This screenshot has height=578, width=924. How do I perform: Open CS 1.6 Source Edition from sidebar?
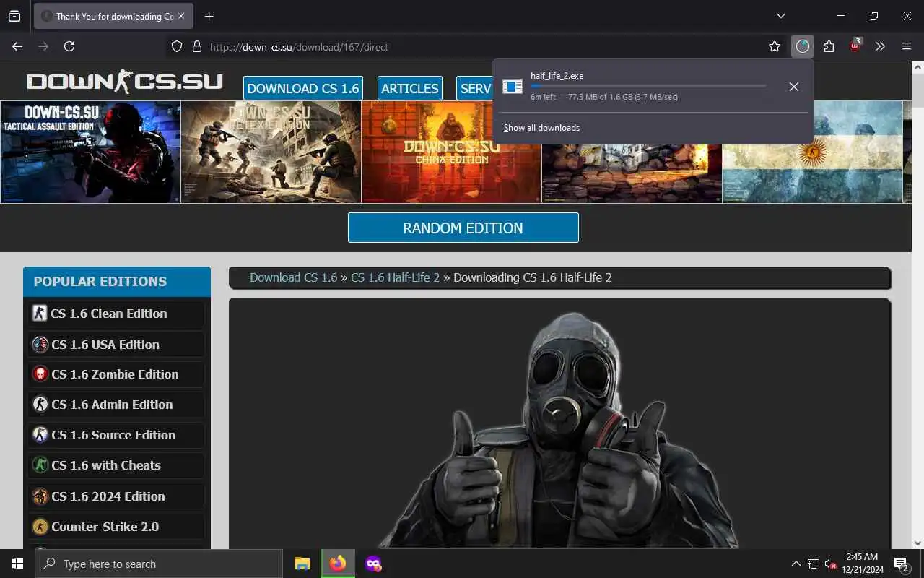pos(116,435)
